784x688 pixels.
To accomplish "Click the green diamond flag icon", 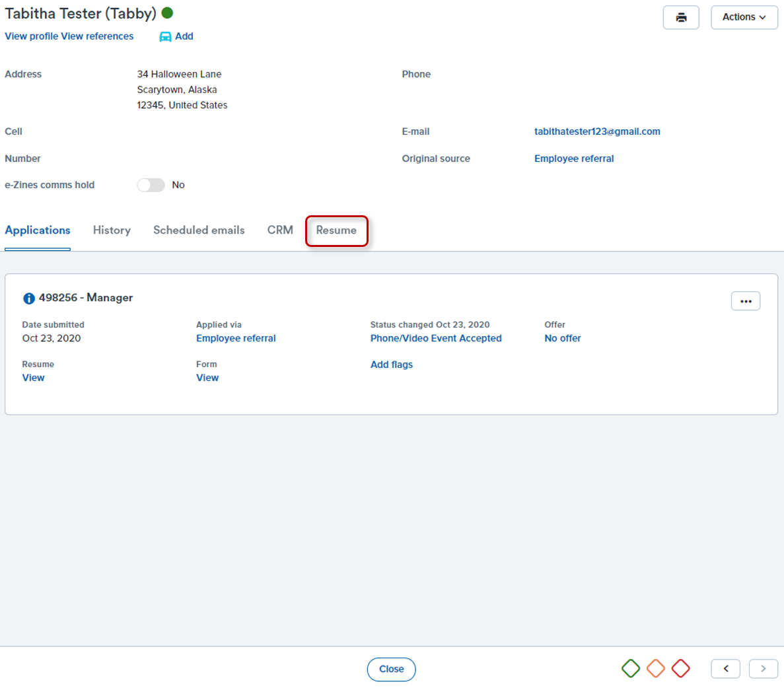I will click(x=630, y=668).
